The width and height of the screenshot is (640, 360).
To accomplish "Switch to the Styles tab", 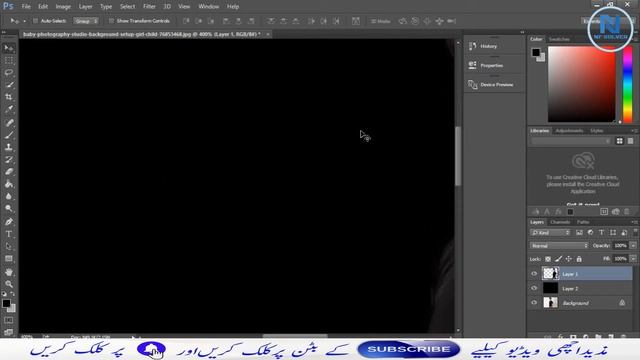I will tap(596, 131).
